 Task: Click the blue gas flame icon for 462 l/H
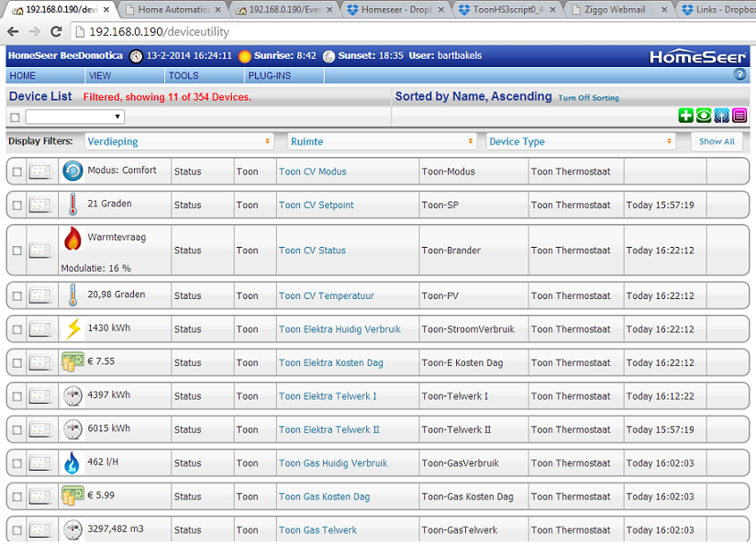click(72, 462)
